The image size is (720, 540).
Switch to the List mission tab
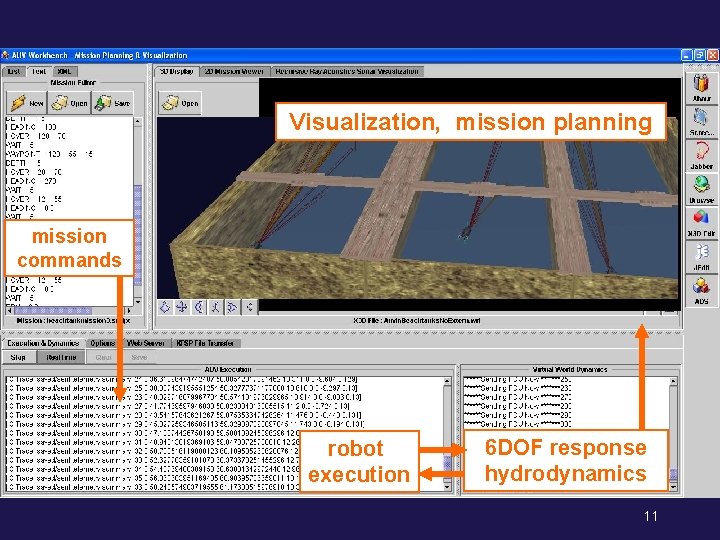pyautogui.click(x=14, y=71)
